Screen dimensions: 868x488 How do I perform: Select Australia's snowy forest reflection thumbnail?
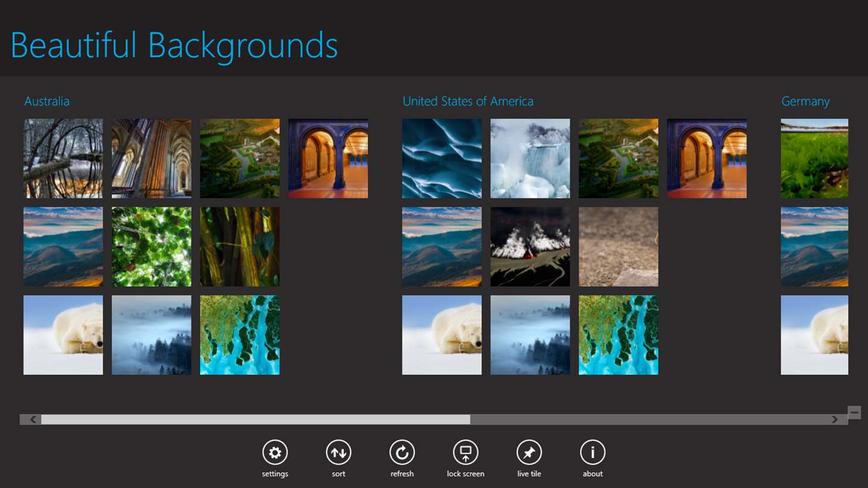pyautogui.click(x=63, y=158)
